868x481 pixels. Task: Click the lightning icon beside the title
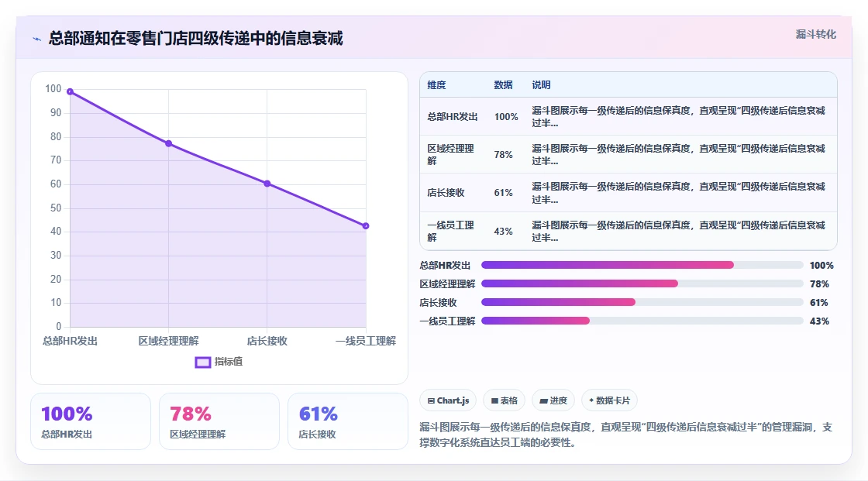tap(37, 39)
